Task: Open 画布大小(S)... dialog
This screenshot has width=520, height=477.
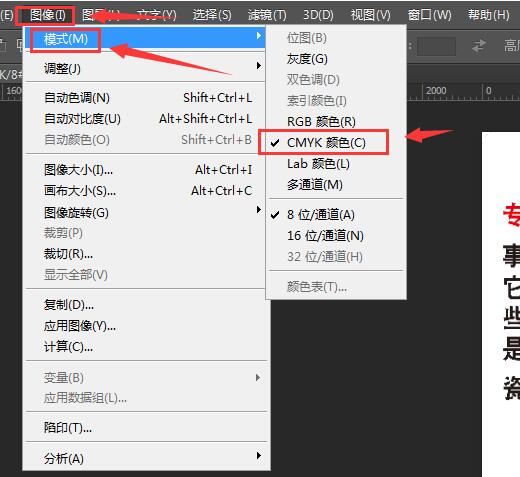Action: [145, 191]
